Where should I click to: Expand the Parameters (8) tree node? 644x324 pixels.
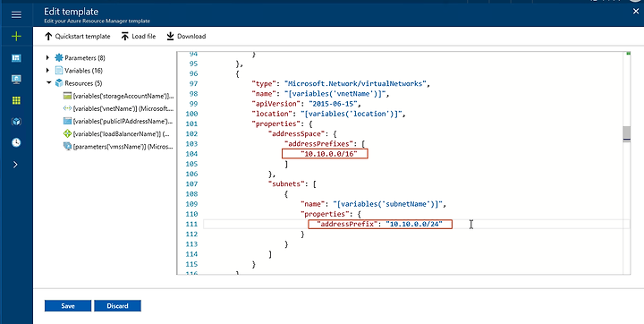[x=47, y=58]
